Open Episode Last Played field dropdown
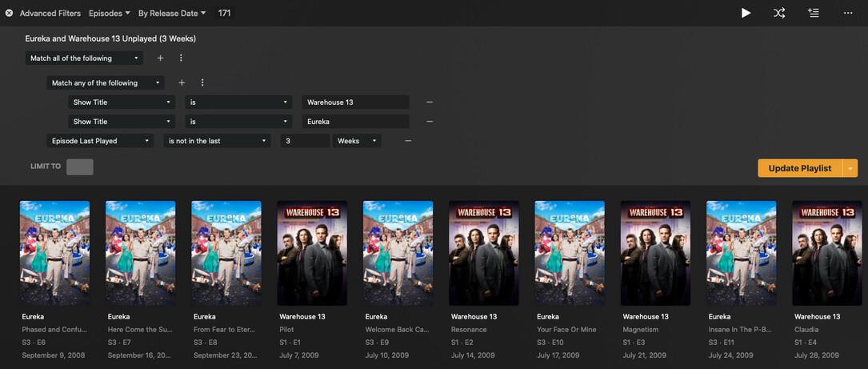Viewport: 868px width, 369px height. pyautogui.click(x=100, y=142)
